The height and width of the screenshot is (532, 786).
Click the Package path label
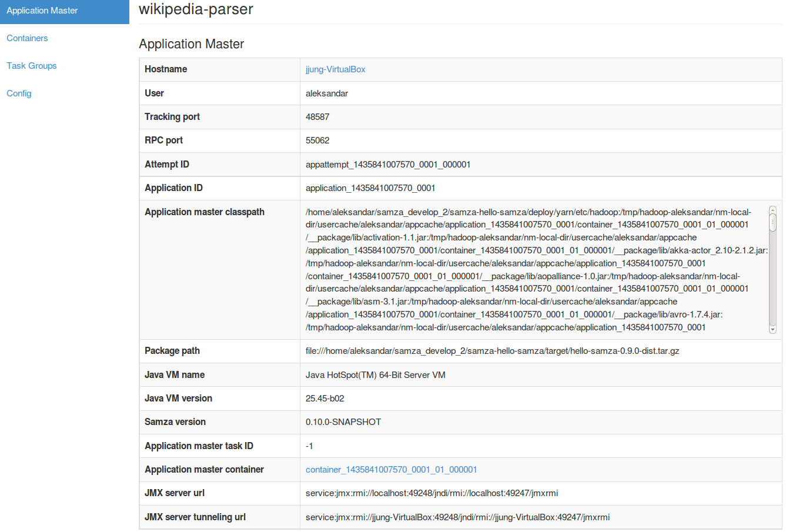click(x=172, y=351)
